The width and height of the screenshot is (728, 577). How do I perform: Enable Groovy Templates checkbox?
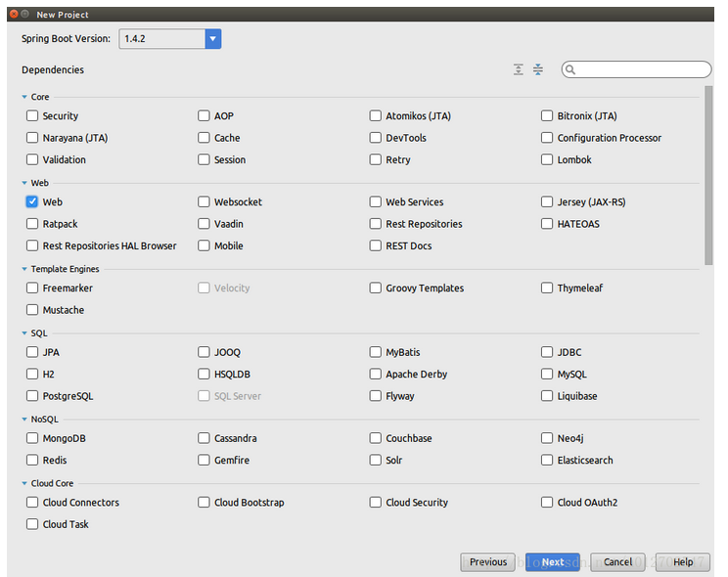375,288
